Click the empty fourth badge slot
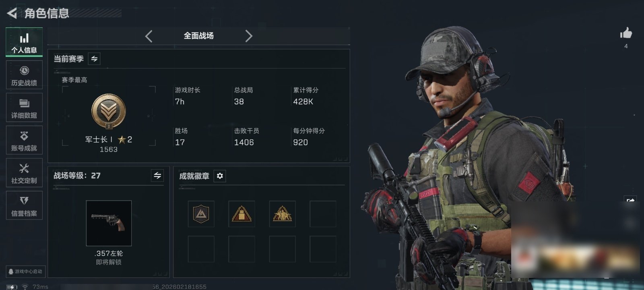The width and height of the screenshot is (644, 290). tap(323, 214)
